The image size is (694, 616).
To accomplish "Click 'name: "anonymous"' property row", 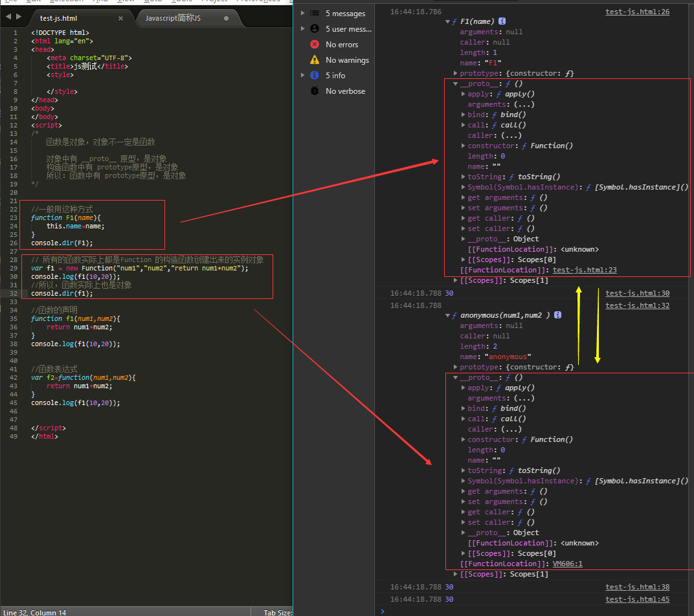I will [495, 357].
